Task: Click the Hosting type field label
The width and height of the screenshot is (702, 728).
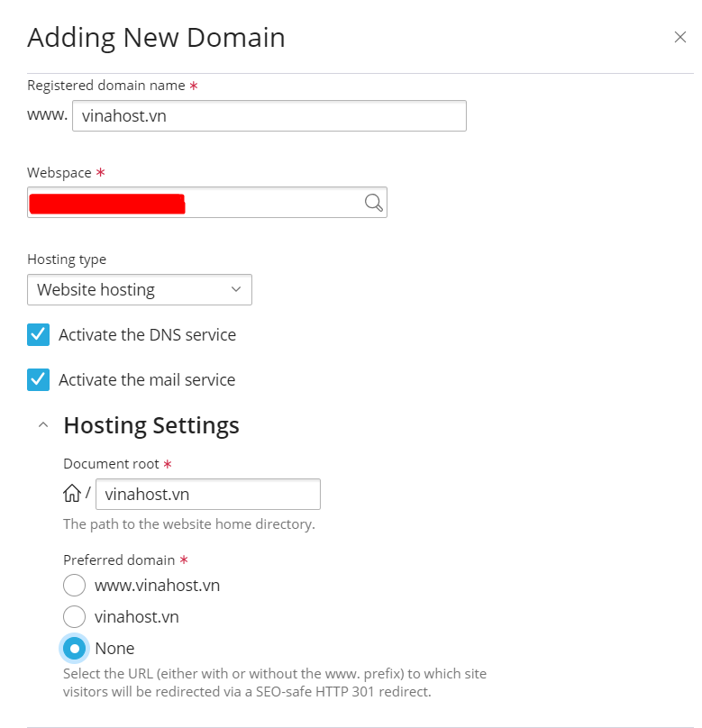Action: (x=67, y=259)
